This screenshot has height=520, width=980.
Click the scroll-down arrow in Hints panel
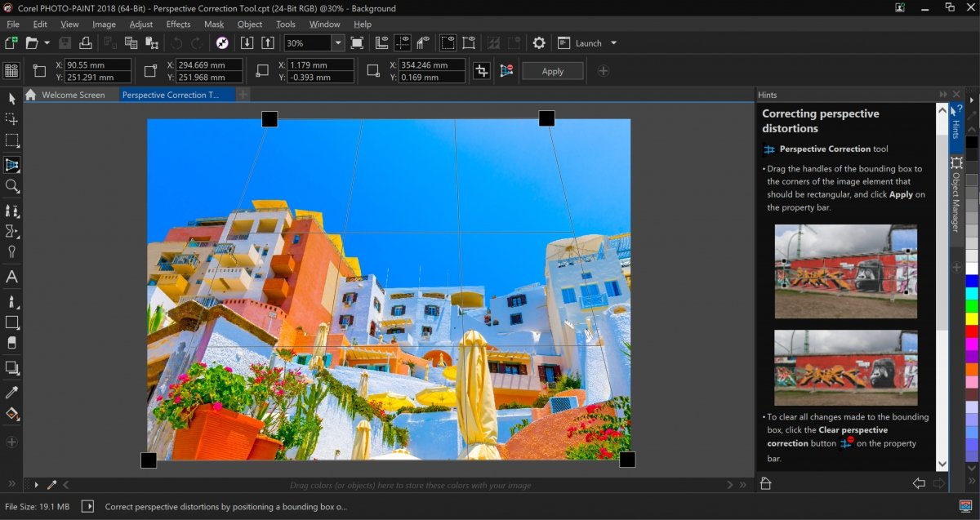click(942, 464)
